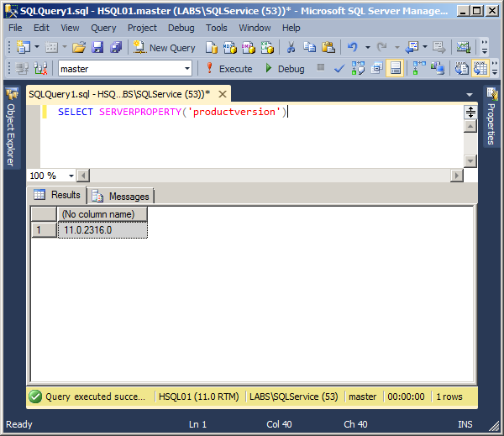Image resolution: width=504 pixels, height=436 pixels.
Task: Save the query with the Save icon
Action: coord(97,47)
